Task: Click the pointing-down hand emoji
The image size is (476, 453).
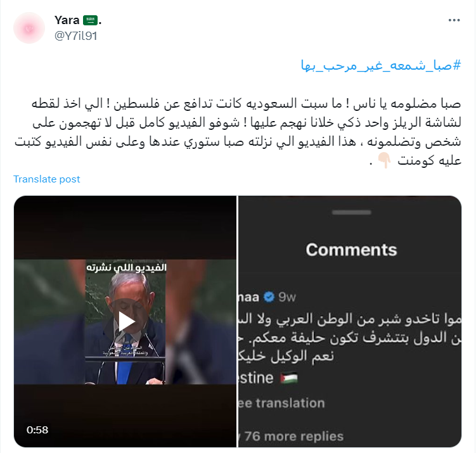Action: click(x=383, y=160)
